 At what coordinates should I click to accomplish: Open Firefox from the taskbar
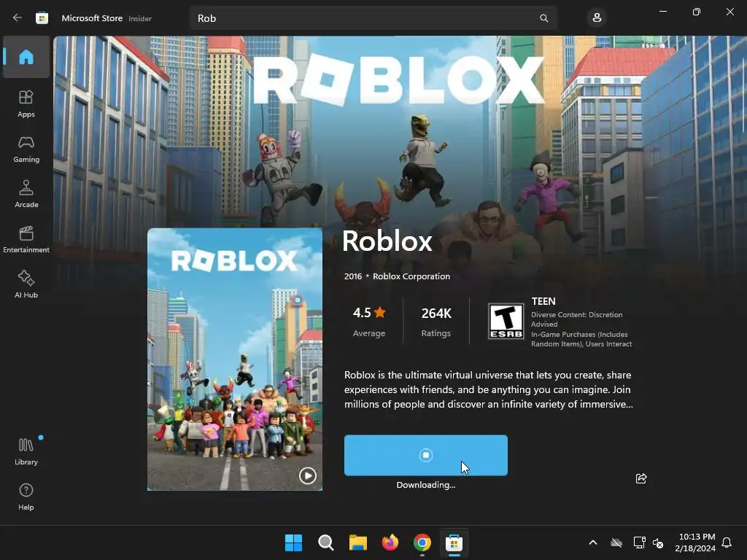pyautogui.click(x=390, y=542)
